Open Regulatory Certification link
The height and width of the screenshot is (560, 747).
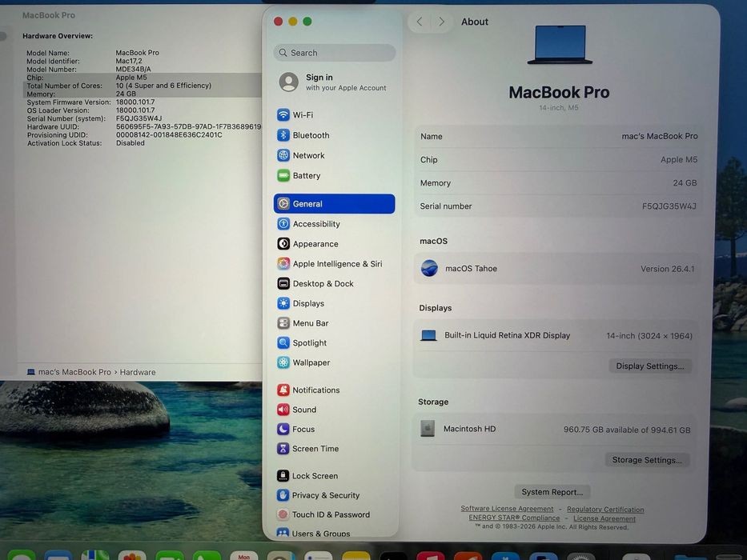[x=605, y=510]
